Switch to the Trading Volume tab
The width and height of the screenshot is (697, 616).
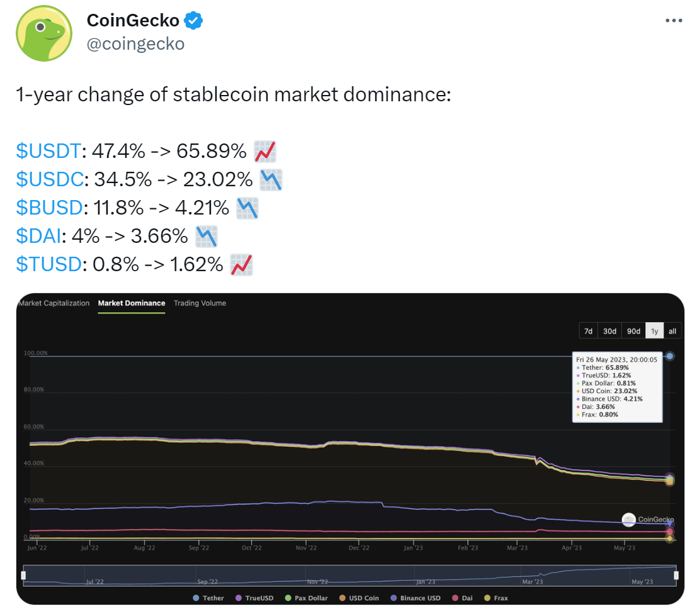click(200, 303)
